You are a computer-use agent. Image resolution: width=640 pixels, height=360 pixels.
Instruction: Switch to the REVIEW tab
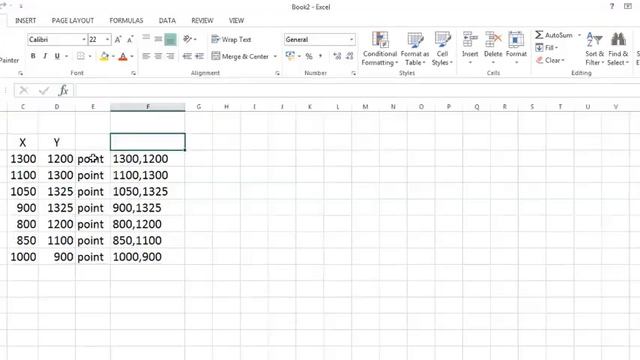point(202,20)
